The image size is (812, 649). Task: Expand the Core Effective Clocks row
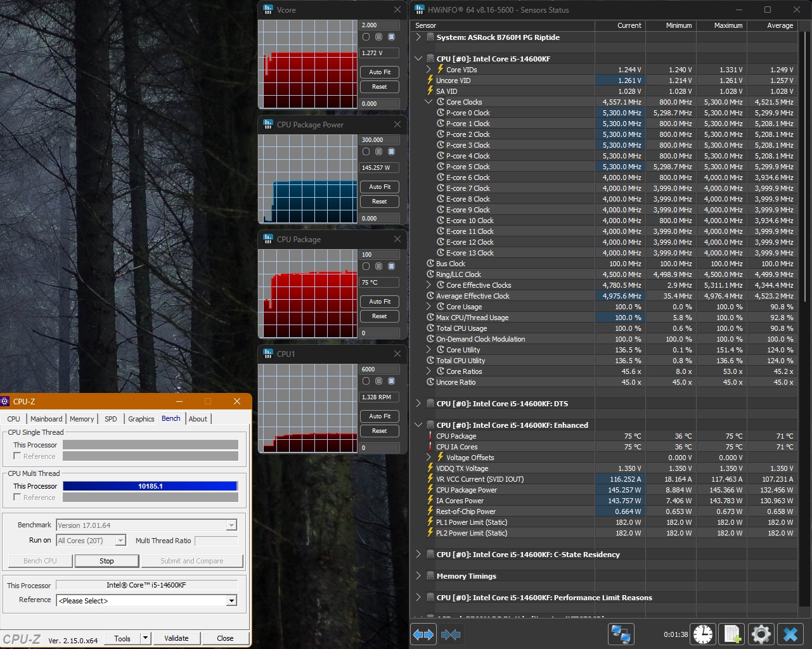tap(429, 285)
